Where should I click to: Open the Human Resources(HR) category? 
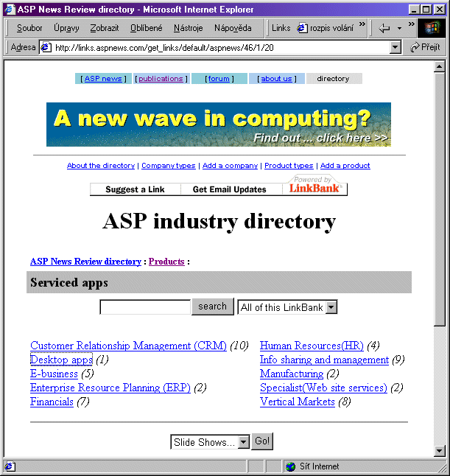[312, 346]
